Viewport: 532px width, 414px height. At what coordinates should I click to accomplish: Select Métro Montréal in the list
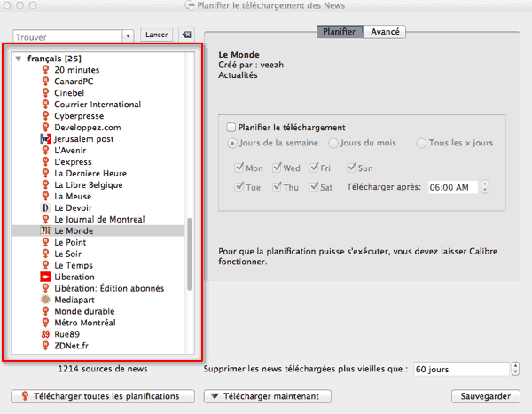(x=85, y=323)
